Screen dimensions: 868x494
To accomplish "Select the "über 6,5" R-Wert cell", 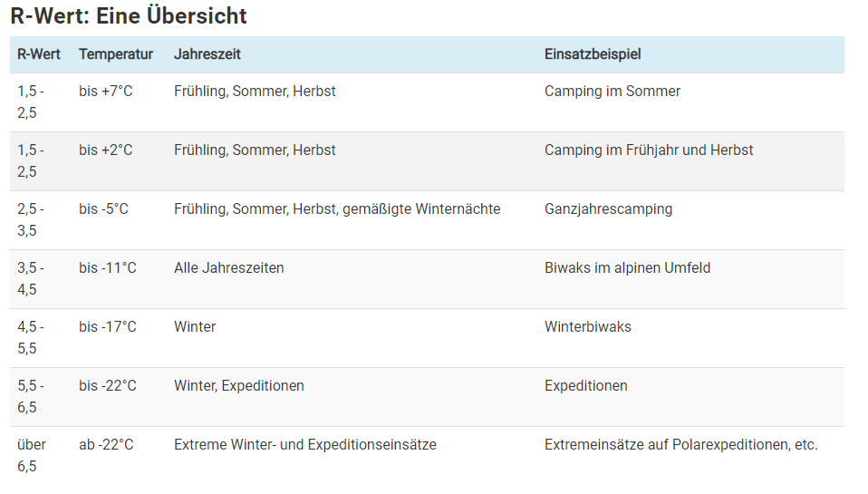I will click(31, 455).
